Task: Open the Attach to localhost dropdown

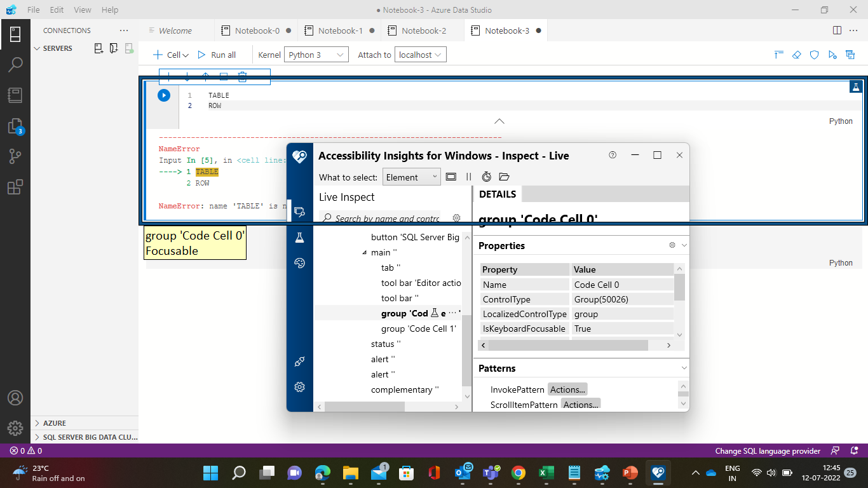Action: pyautogui.click(x=420, y=55)
